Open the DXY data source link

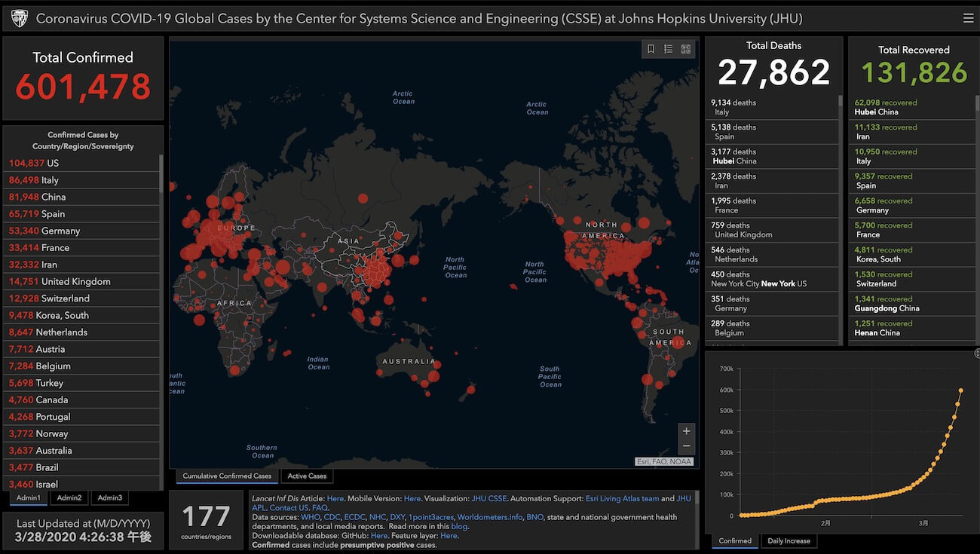click(x=397, y=517)
